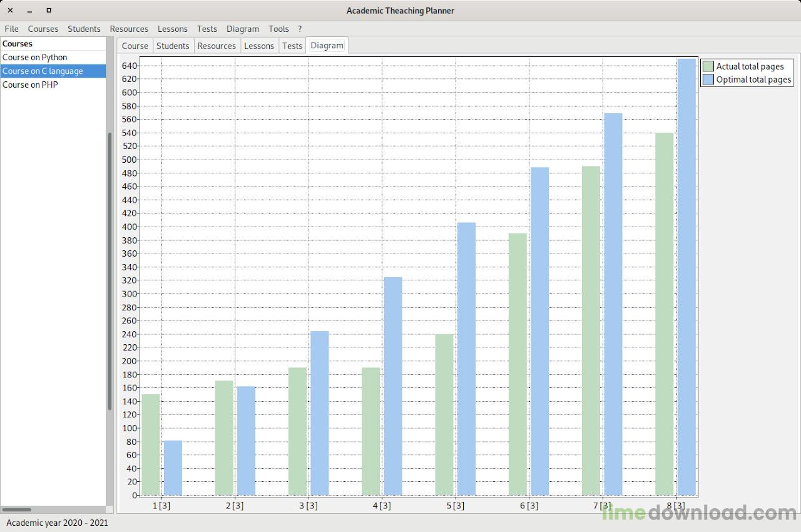Click the x-axis label 4 [3]
The image size is (801, 532).
(x=382, y=506)
